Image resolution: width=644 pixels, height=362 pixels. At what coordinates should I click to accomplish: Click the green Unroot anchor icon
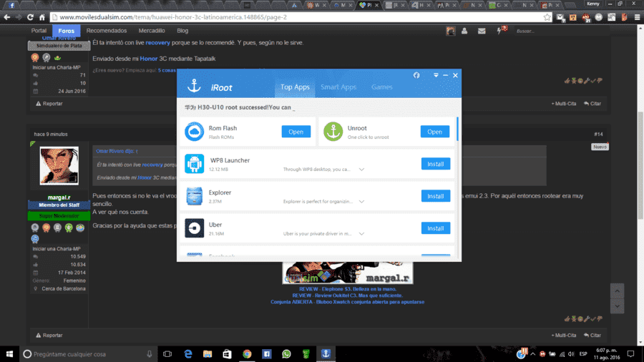click(333, 132)
